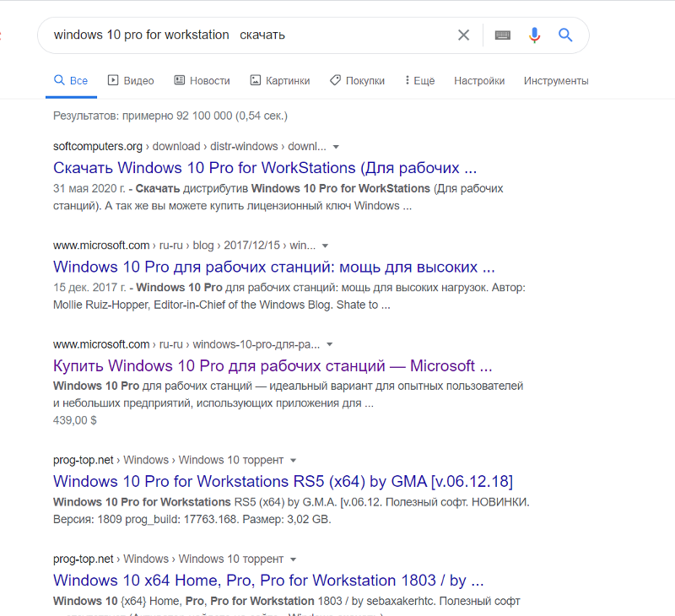Expand the Ещё menu
This screenshot has width=675, height=616.
pyautogui.click(x=419, y=80)
